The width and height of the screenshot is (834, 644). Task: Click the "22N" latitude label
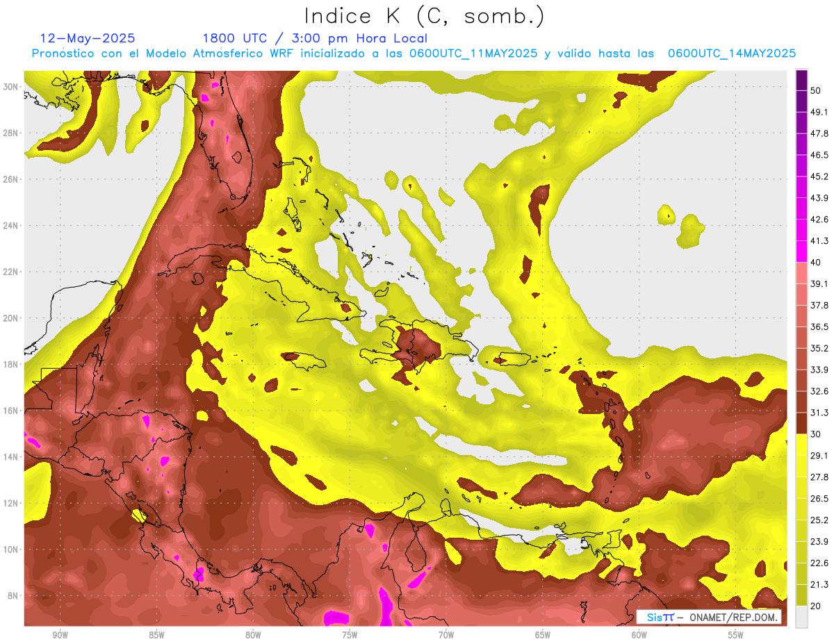click(x=10, y=272)
